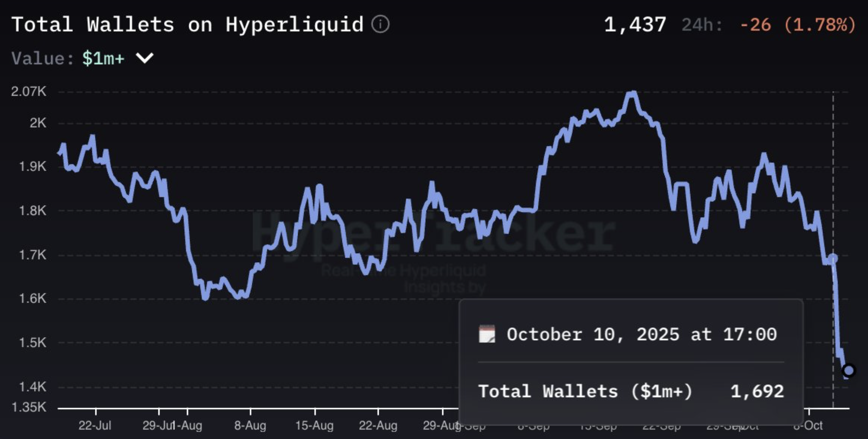Click the 22-Jul axis label
Viewport: 868px width, 439px height.
pyautogui.click(x=95, y=426)
